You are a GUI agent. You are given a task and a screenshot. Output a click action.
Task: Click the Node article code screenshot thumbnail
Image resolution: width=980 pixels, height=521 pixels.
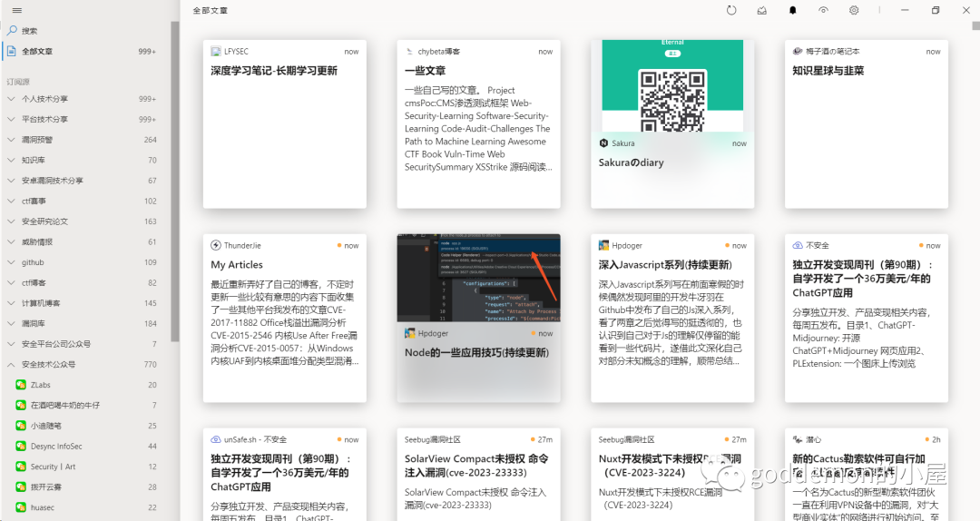(x=479, y=278)
